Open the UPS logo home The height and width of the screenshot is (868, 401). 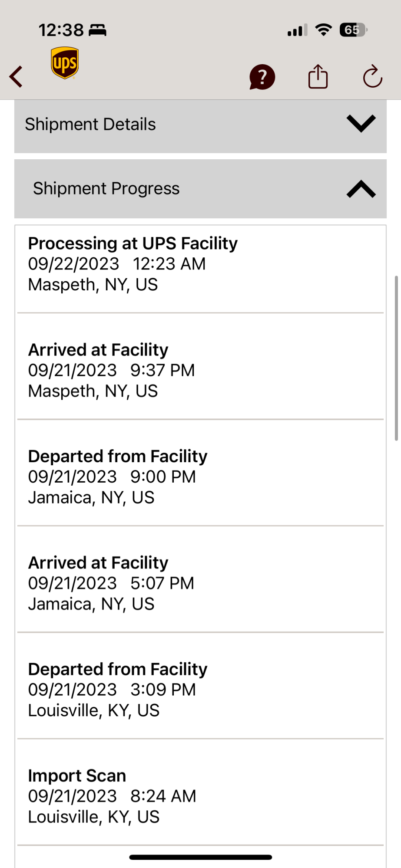[x=65, y=63]
